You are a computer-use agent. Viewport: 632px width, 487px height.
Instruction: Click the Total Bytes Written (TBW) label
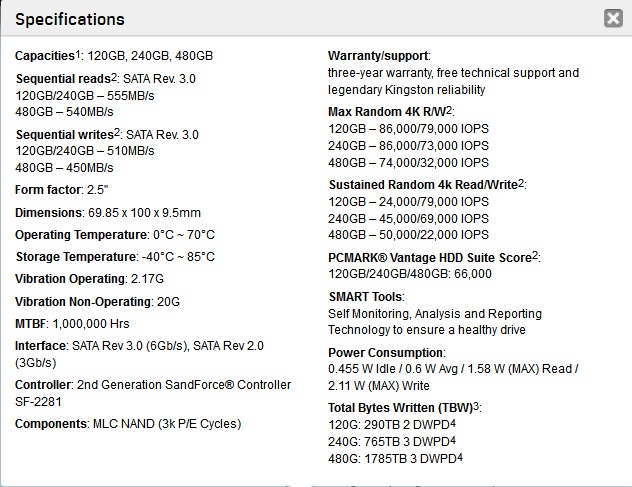tap(400, 408)
